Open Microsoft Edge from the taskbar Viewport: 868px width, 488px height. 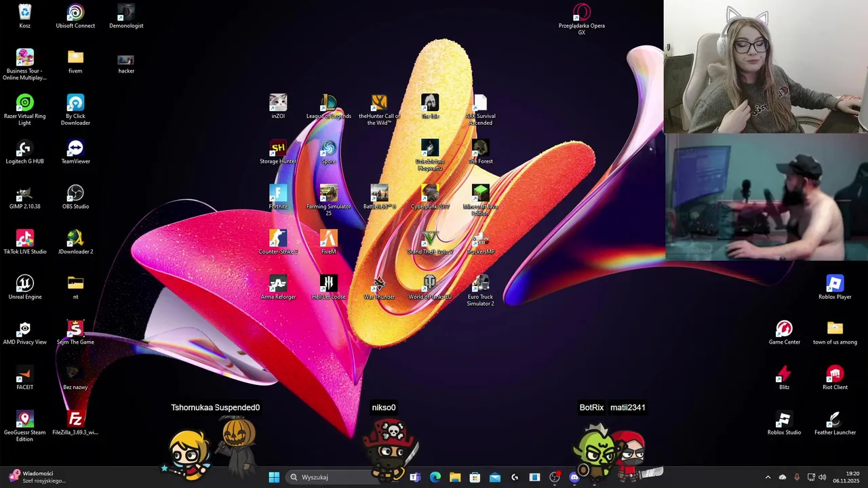click(435, 477)
